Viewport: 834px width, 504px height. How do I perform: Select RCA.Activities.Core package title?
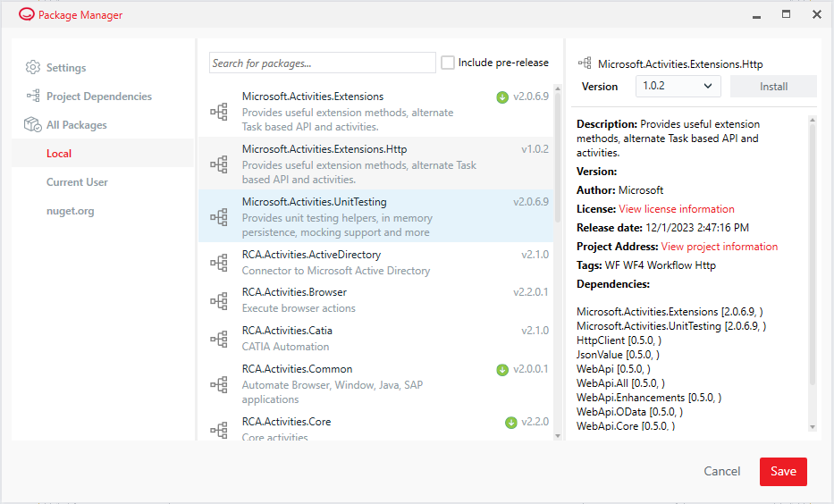[x=286, y=422]
